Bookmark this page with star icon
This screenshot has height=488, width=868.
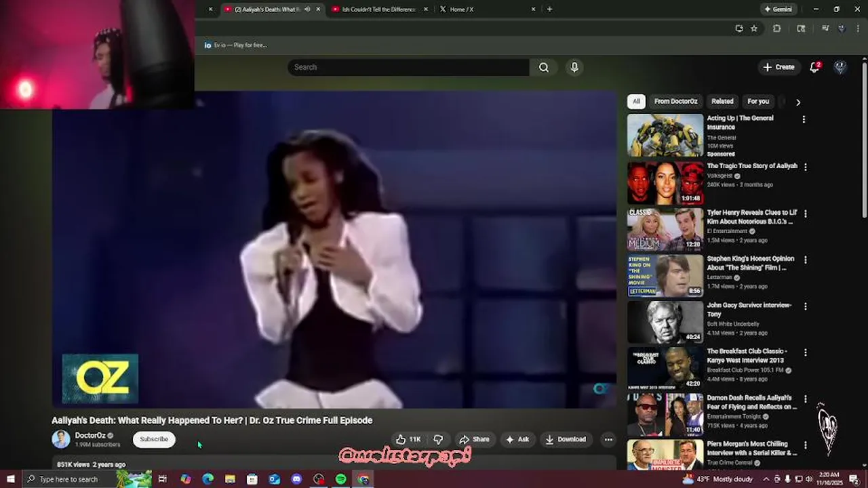point(754,28)
